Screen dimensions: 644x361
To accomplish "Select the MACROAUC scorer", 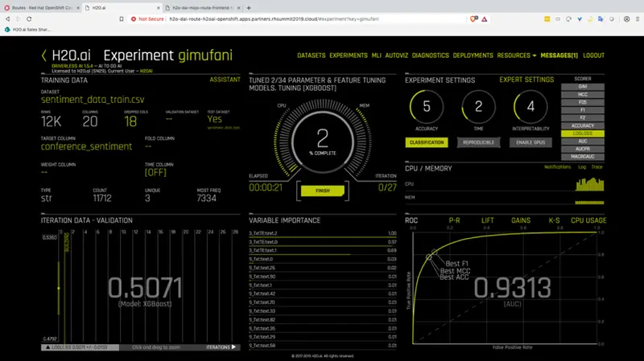I will point(582,157).
